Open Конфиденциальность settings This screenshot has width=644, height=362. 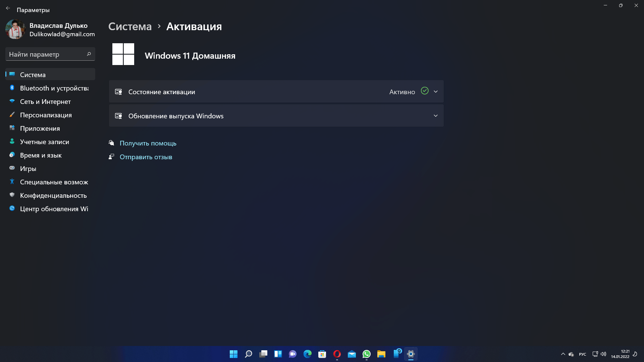[50, 195]
